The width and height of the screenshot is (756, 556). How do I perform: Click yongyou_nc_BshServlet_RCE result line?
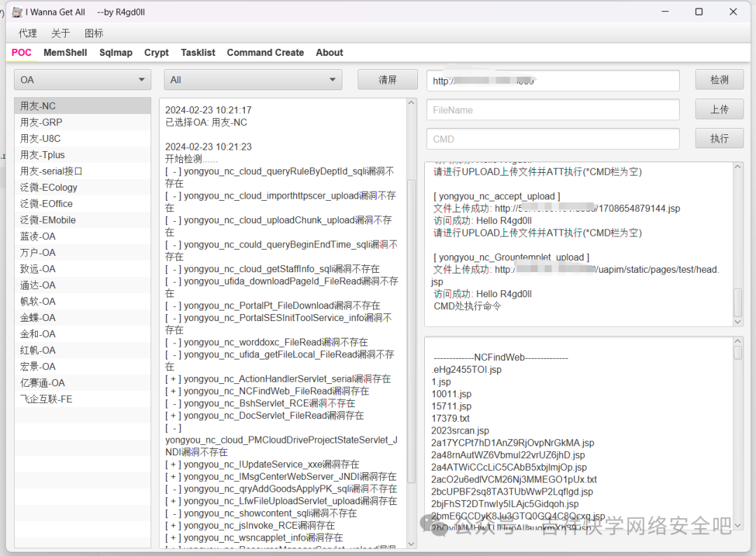tap(260, 404)
